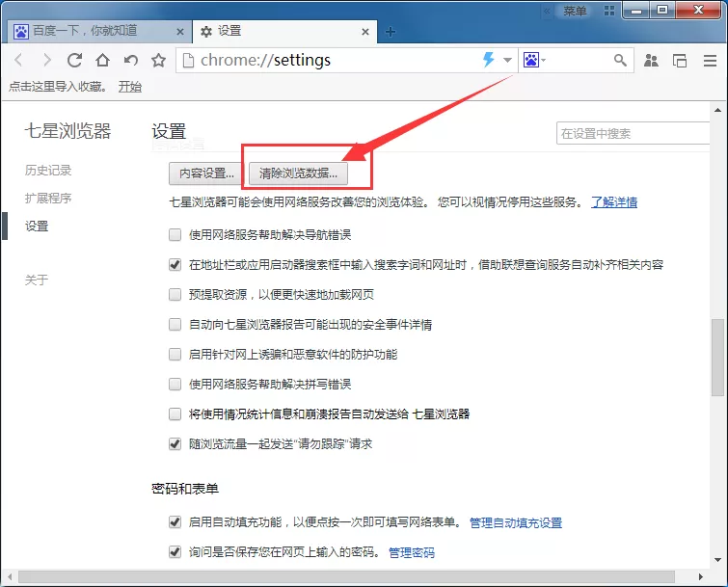Open the hamburger main menu

coord(710,61)
